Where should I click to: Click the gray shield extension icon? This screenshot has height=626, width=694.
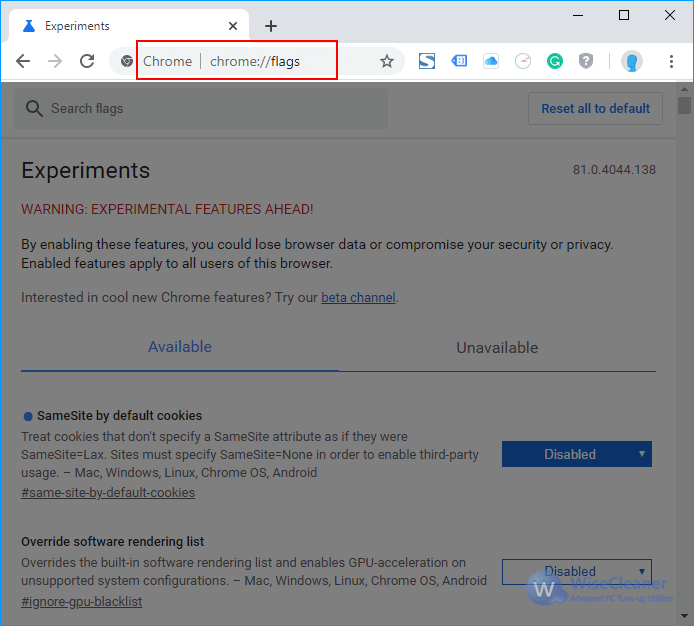coord(586,61)
